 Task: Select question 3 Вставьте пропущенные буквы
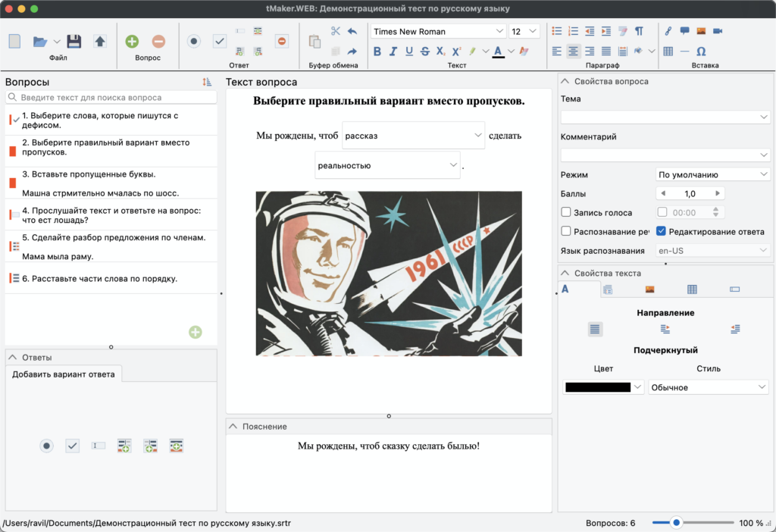pos(111,183)
